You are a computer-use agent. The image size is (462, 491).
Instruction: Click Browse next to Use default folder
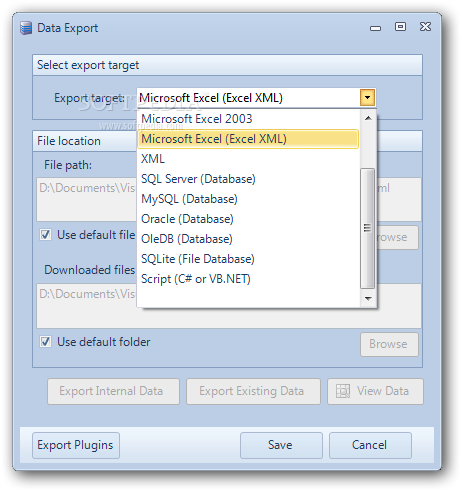click(389, 344)
